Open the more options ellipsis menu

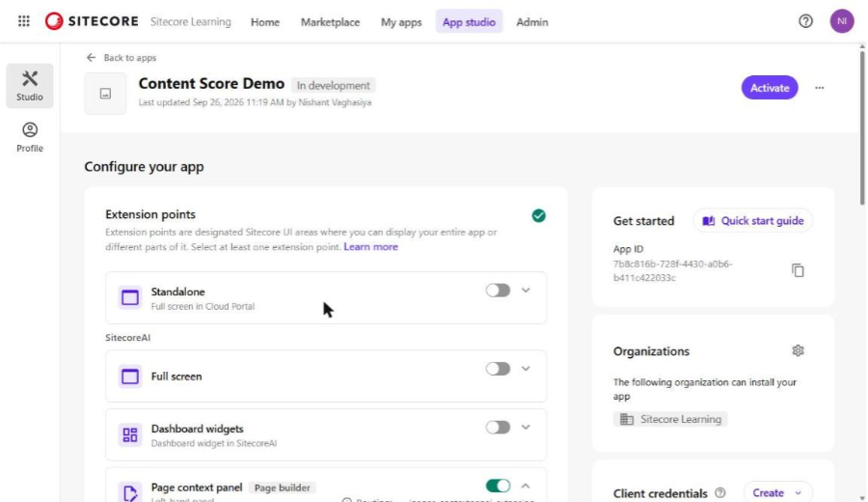coord(819,88)
